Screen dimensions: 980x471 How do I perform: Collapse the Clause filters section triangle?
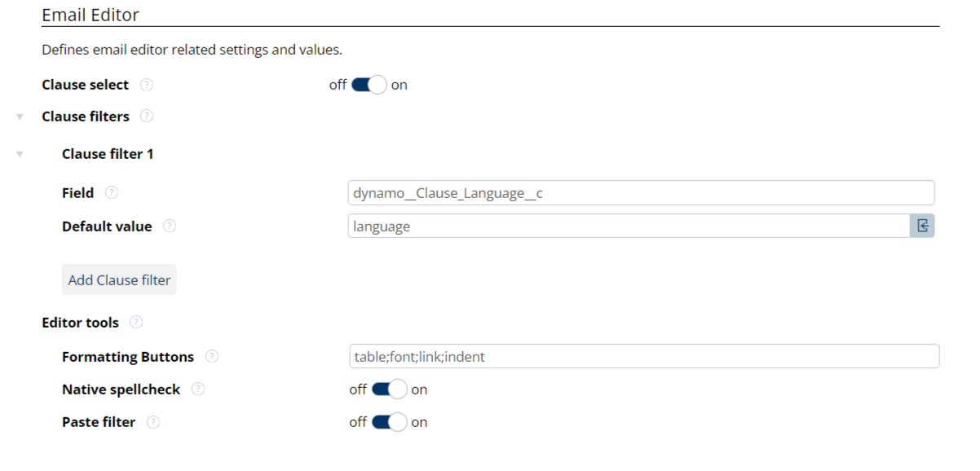click(x=20, y=117)
